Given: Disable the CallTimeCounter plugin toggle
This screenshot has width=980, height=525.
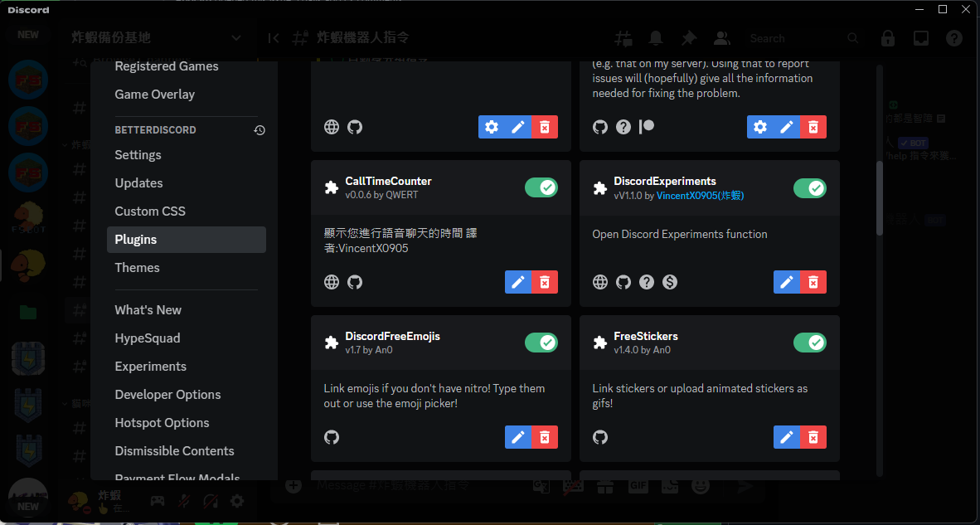Looking at the screenshot, I should [x=541, y=187].
